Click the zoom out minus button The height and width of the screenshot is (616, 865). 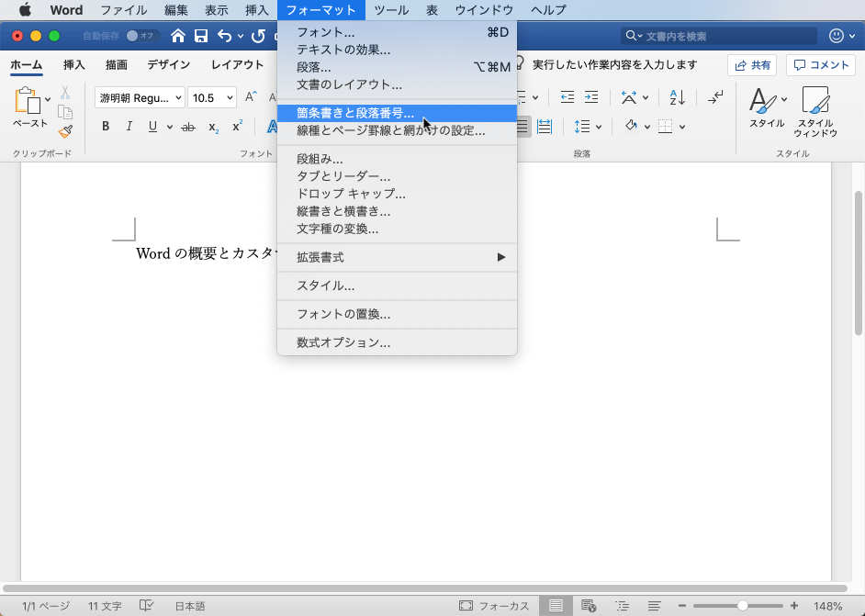tap(682, 606)
